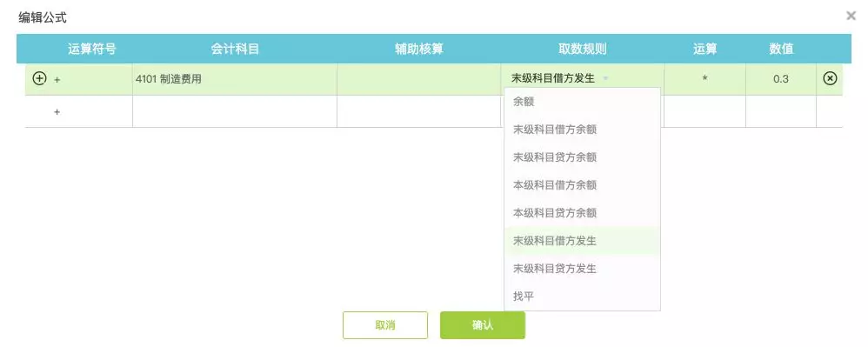868x347 pixels.
Task: Open the 取数规则 dropdown arrow
Action: [x=605, y=78]
